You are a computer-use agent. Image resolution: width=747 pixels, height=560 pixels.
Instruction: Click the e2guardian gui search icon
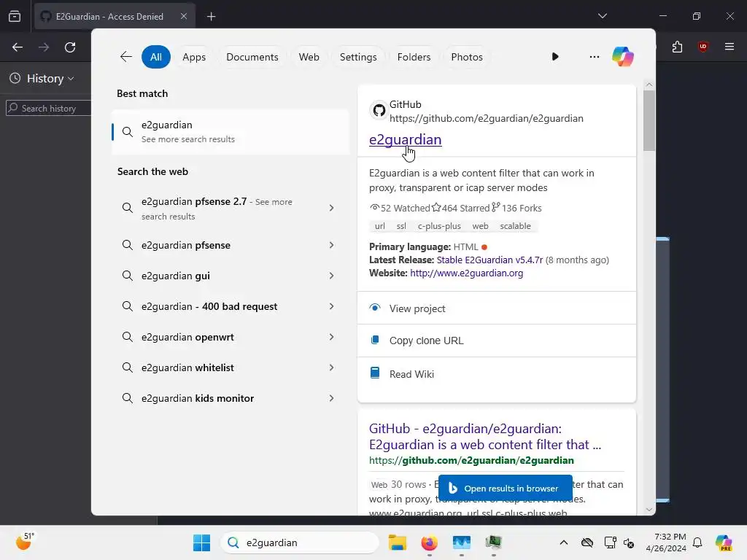[127, 276]
